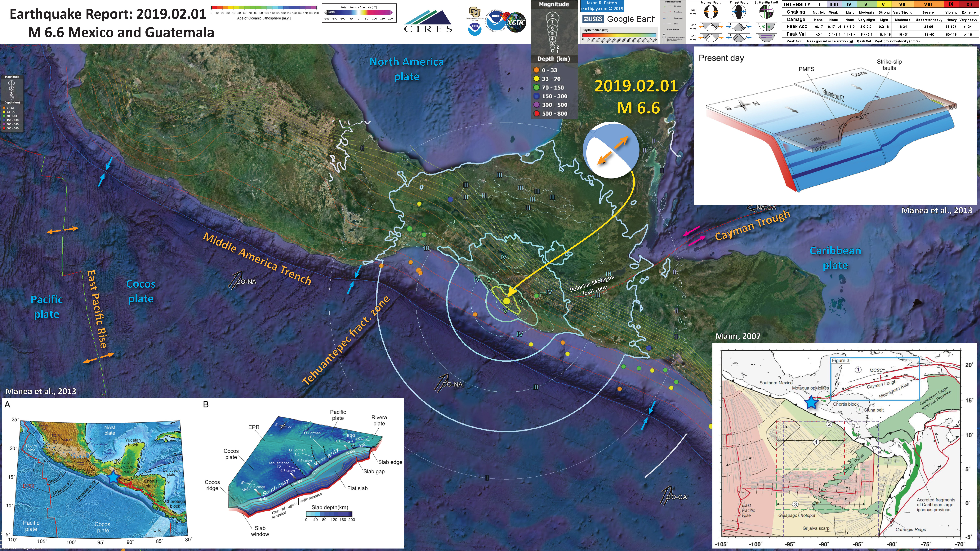Click the Age of Oceanic Lithosphere color bar

(264, 8)
